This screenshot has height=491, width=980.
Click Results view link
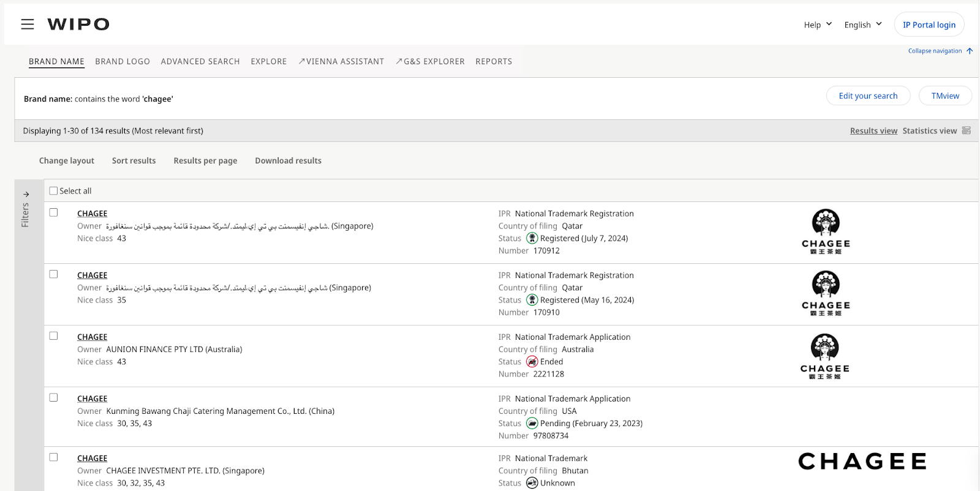point(873,130)
